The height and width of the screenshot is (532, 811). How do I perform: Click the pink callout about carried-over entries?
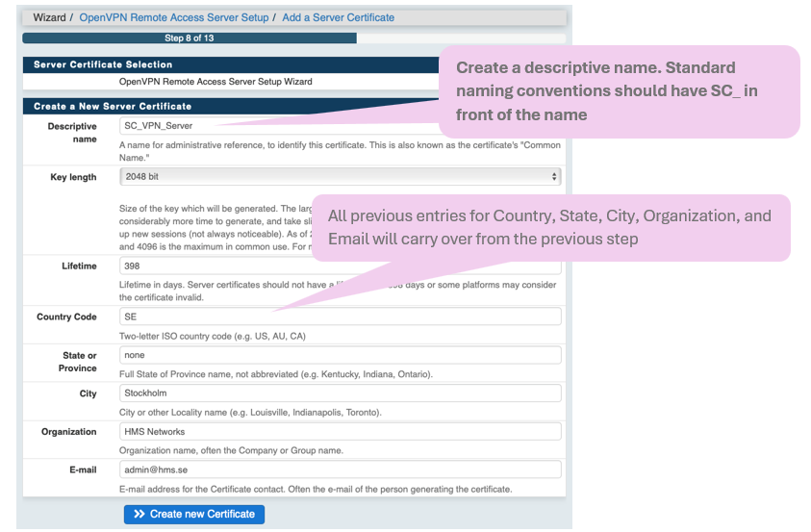tap(549, 227)
